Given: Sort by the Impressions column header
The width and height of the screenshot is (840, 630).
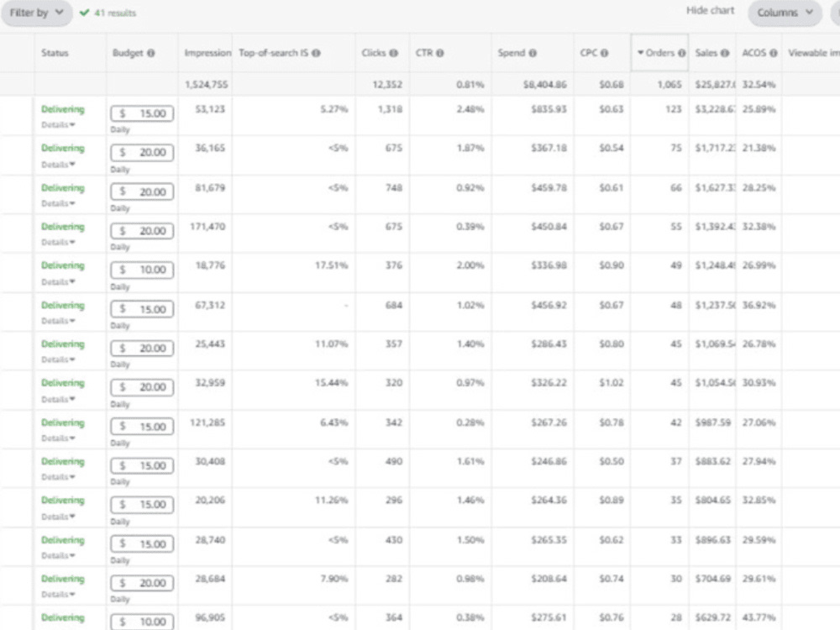Looking at the screenshot, I should (207, 53).
